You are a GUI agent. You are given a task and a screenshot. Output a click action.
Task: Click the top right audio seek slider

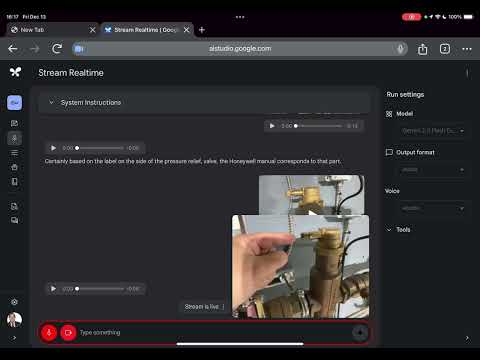318,126
